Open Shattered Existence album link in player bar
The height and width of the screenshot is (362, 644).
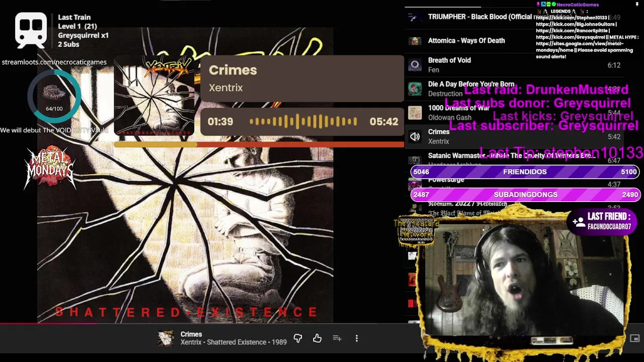[236, 342]
